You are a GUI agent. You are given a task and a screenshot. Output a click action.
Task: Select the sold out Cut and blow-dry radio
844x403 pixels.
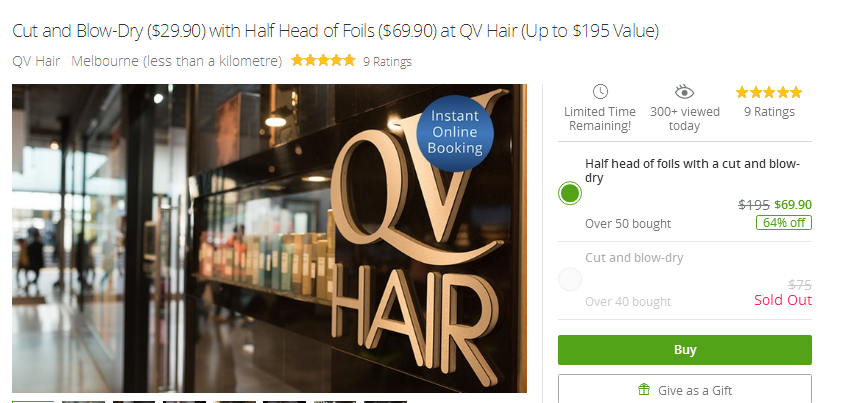point(570,279)
